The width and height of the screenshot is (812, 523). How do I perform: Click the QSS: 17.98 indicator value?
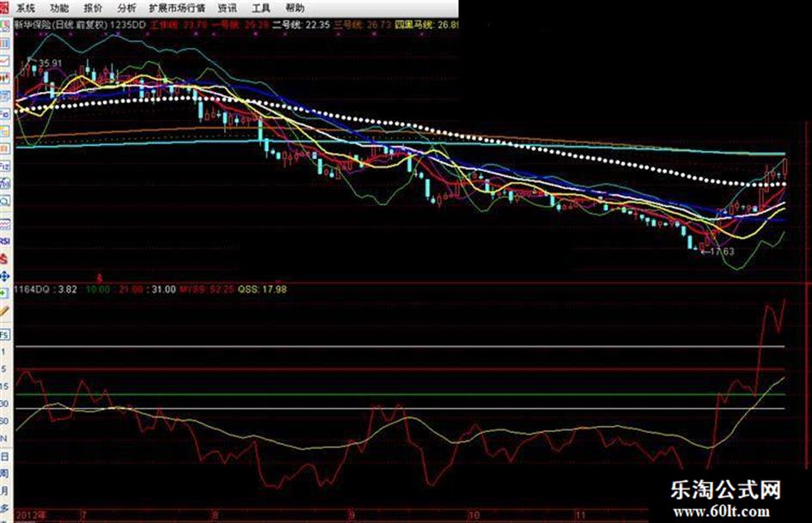(262, 289)
